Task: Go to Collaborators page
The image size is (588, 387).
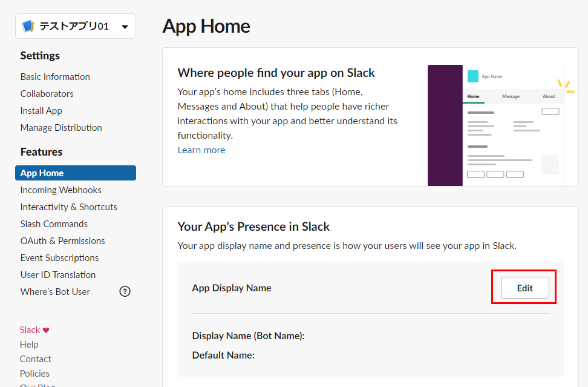Action: pyautogui.click(x=47, y=93)
